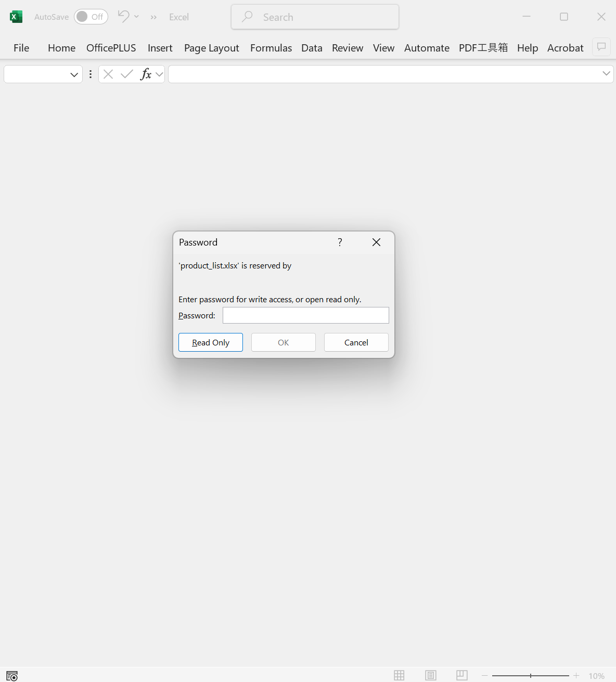Open the Name Box dropdown
The width and height of the screenshot is (616, 682).
(74, 74)
